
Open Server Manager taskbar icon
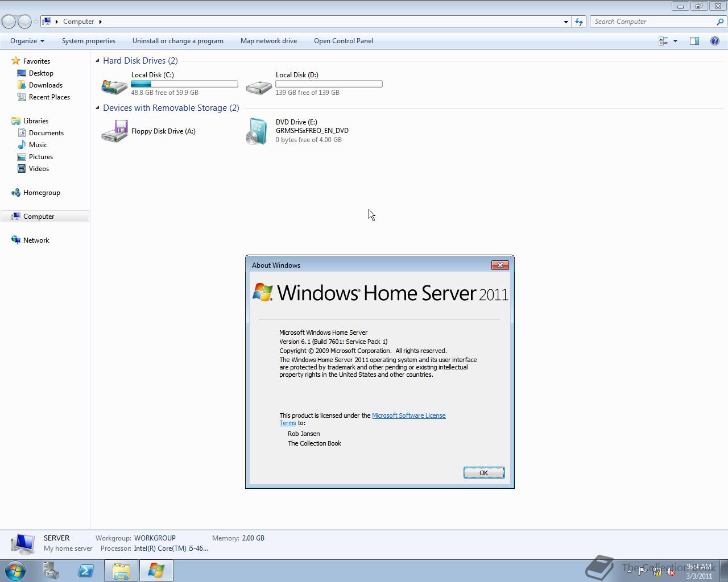point(51,571)
